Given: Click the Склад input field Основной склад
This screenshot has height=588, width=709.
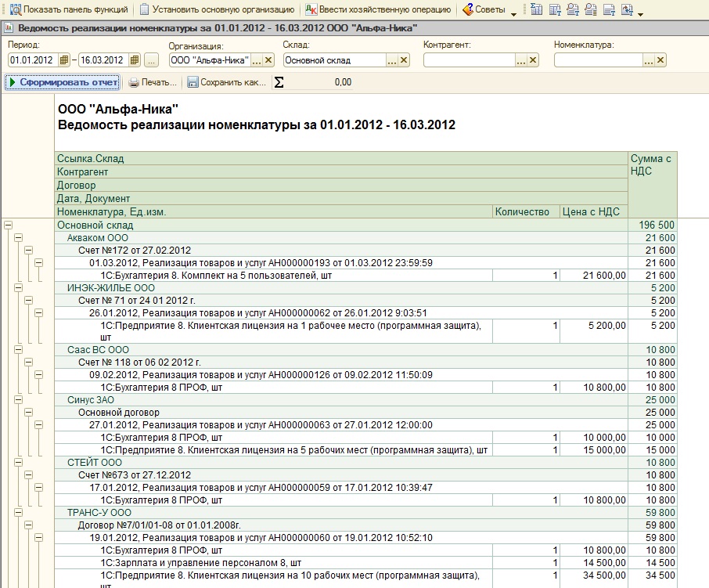Looking at the screenshot, I should click(x=335, y=60).
